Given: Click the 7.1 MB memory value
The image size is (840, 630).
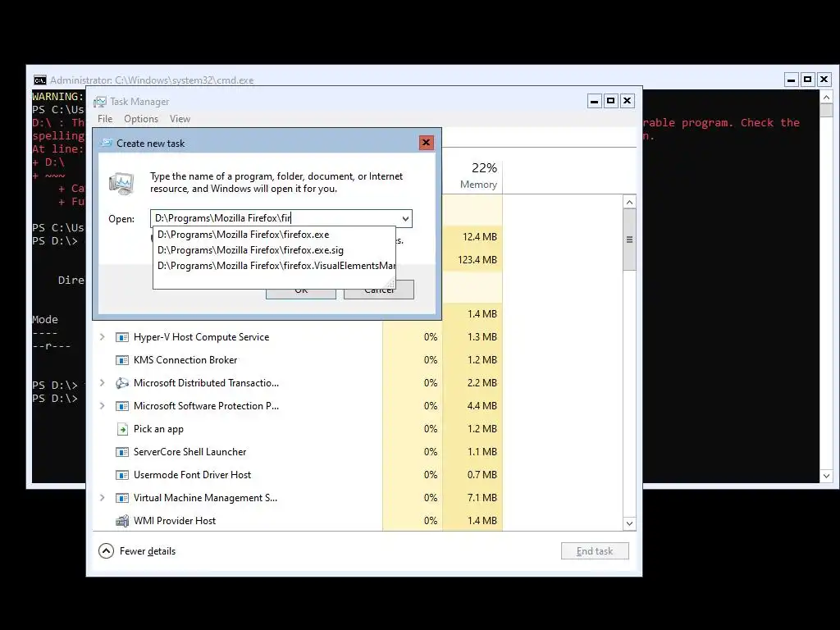Looking at the screenshot, I should point(482,498).
